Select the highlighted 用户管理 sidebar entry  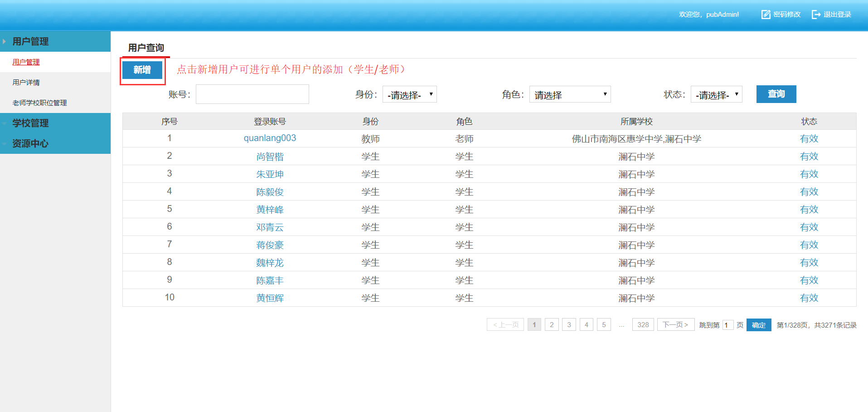click(x=26, y=62)
